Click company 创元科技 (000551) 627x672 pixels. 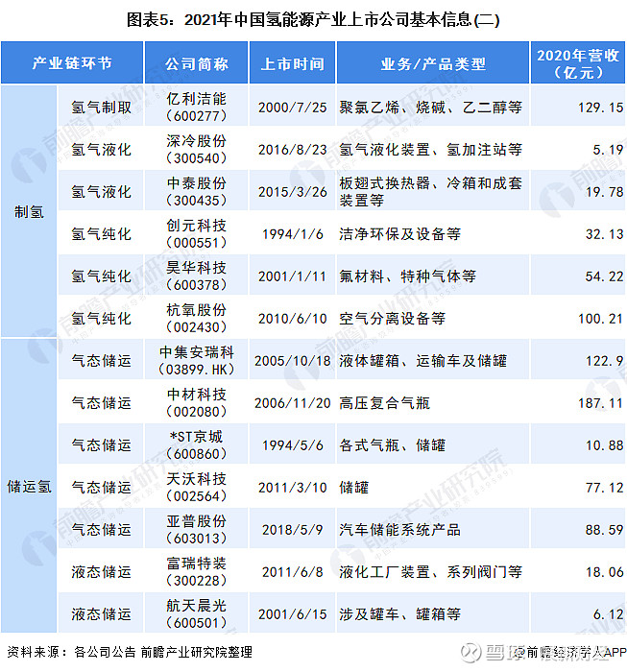pyautogui.click(x=196, y=233)
